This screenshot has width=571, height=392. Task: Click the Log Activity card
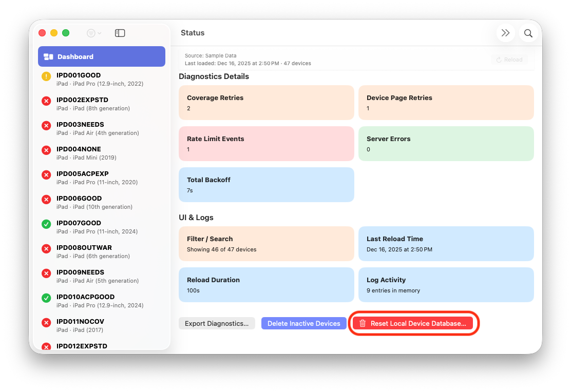[x=446, y=285]
